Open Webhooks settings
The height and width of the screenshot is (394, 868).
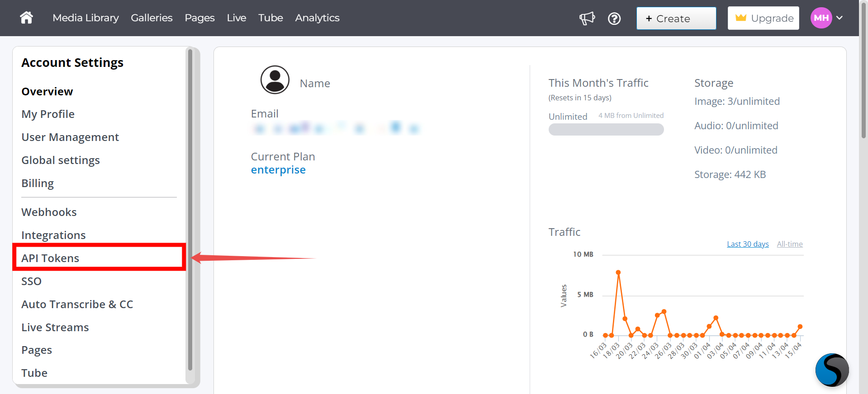(x=49, y=212)
